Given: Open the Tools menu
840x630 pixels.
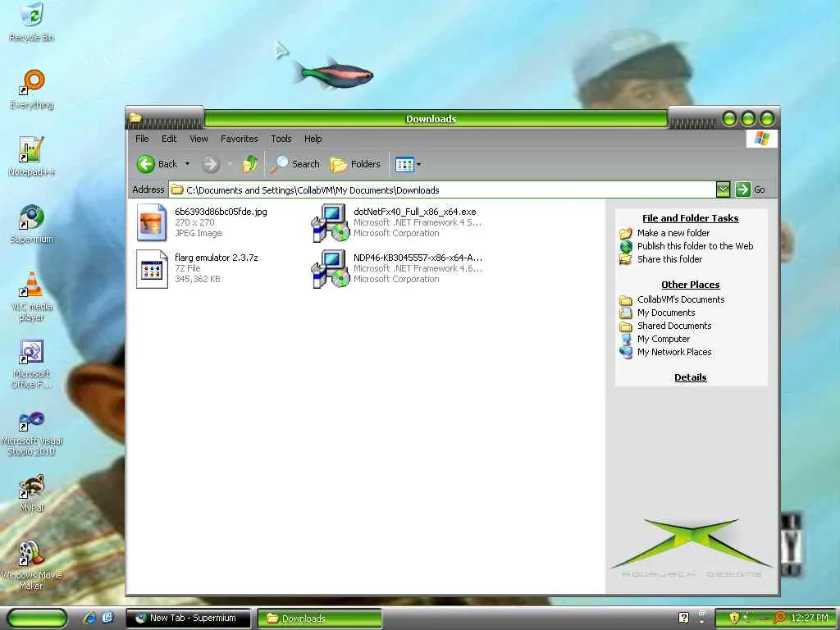Looking at the screenshot, I should pyautogui.click(x=281, y=139).
